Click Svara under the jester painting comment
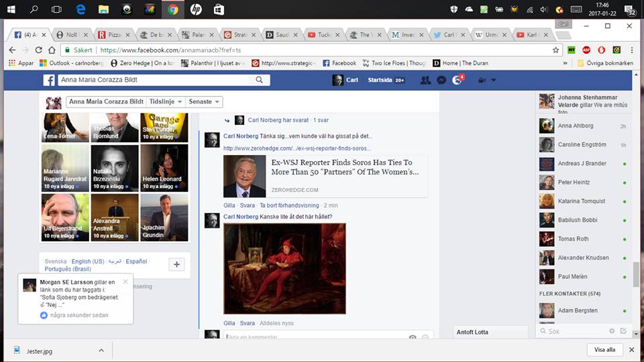The width and height of the screenshot is (644, 362). pos(248,323)
